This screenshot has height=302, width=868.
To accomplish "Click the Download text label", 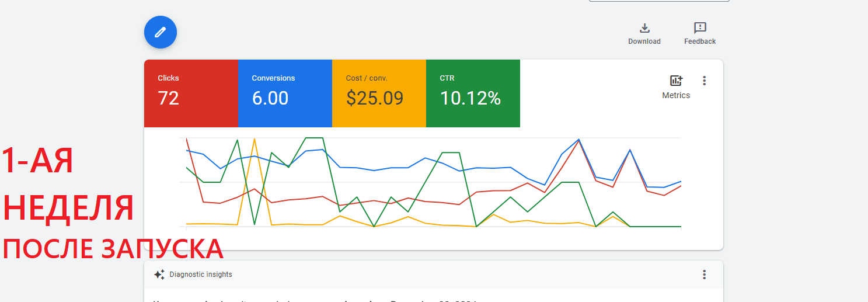I will 644,41.
